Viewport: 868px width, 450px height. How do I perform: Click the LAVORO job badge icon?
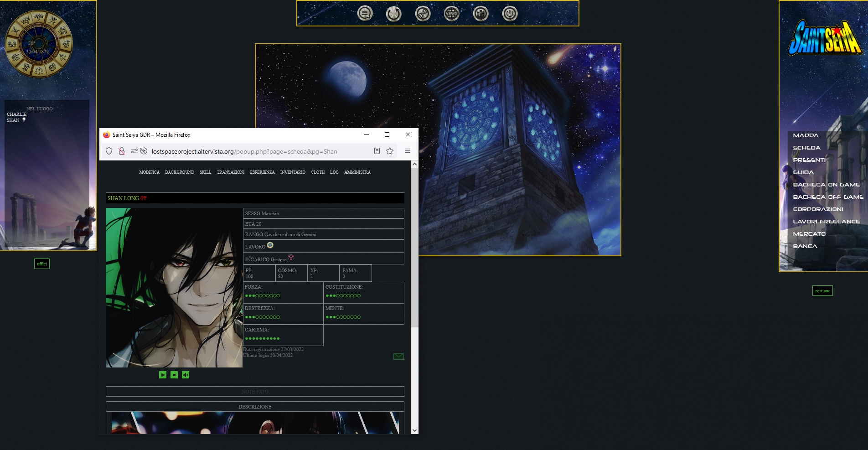tap(270, 245)
